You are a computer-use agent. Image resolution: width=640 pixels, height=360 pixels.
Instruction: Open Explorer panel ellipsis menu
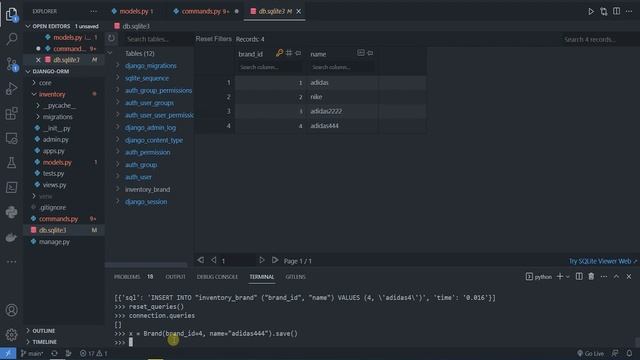tap(93, 11)
